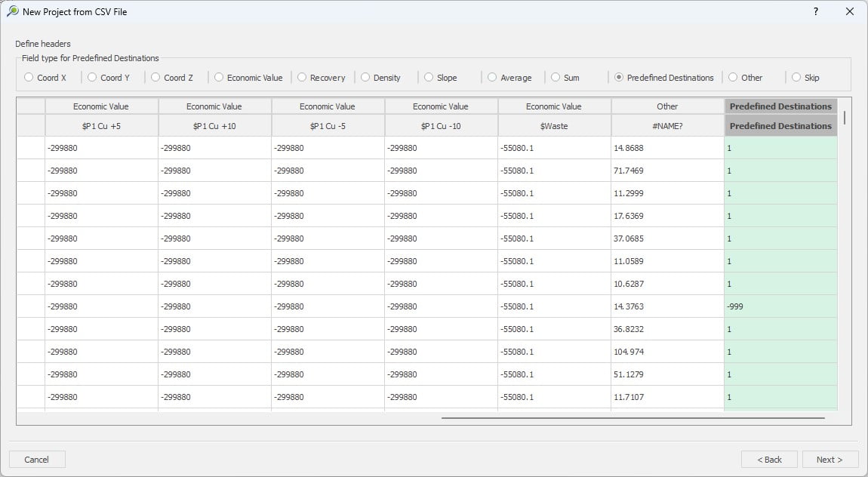Set field type to Economic Value
Viewport: 868px width, 477px height.
pos(219,77)
